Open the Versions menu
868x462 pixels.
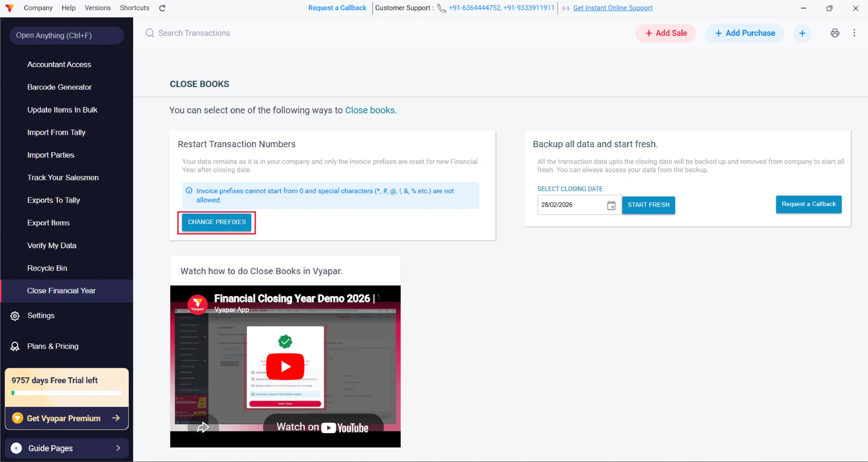[x=98, y=8]
